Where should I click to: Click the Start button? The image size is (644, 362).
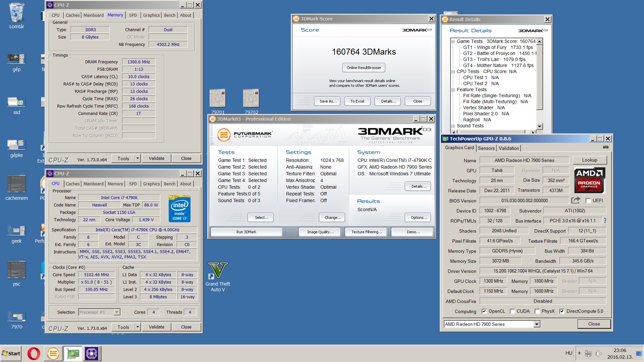tap(11, 354)
